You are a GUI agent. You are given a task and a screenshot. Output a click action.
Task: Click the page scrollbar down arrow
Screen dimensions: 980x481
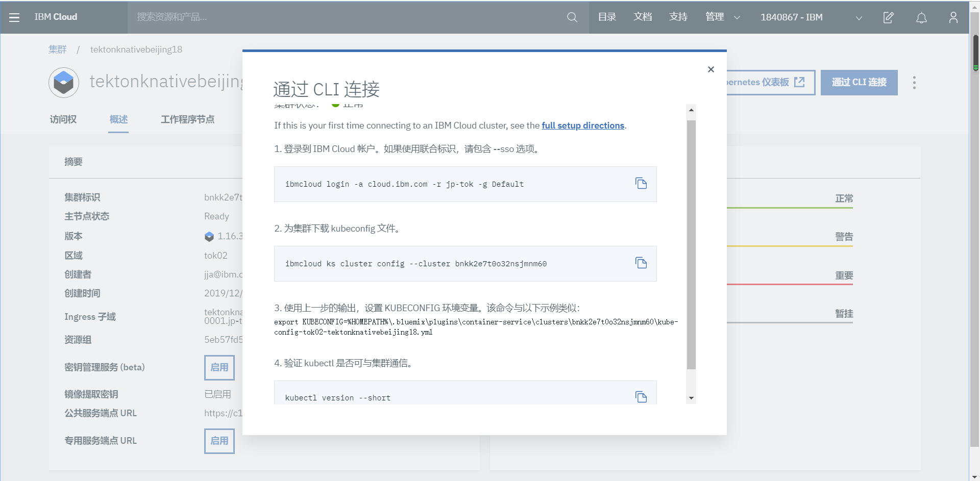(x=974, y=477)
